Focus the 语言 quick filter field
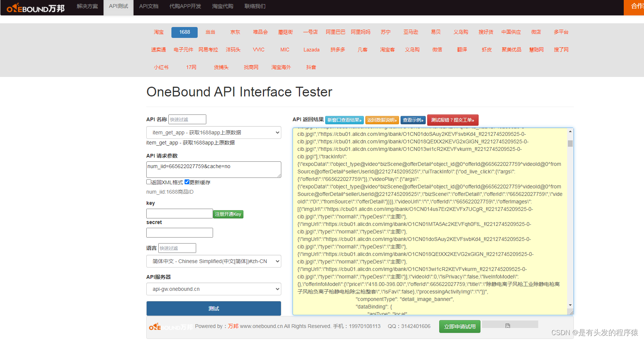 tap(177, 248)
